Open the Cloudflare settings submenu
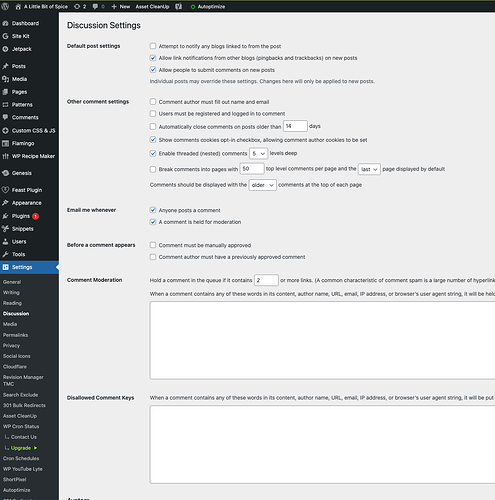This screenshot has width=495, height=500. pos(15,367)
